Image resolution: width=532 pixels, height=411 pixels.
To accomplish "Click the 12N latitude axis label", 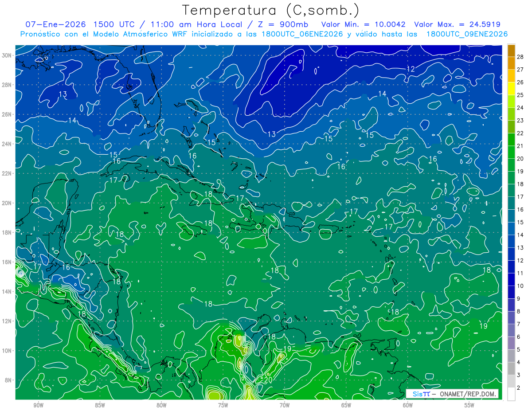I will tap(7, 321).
